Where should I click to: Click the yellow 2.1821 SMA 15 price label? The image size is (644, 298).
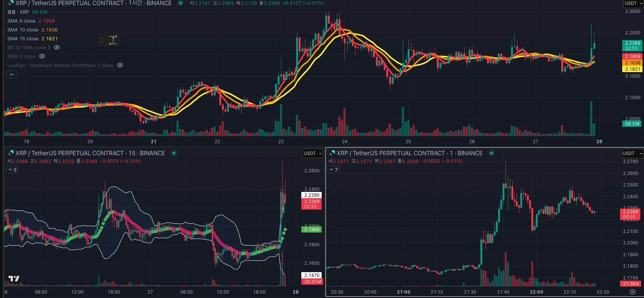(x=633, y=69)
